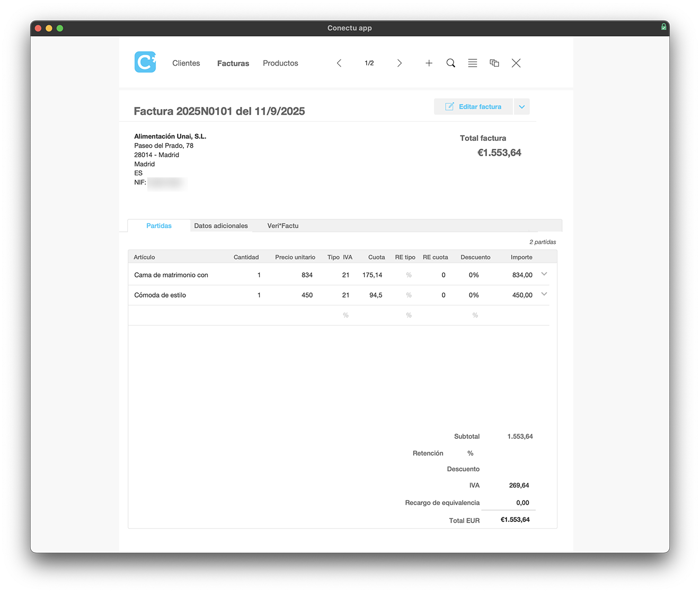Open the Productos menu

280,63
